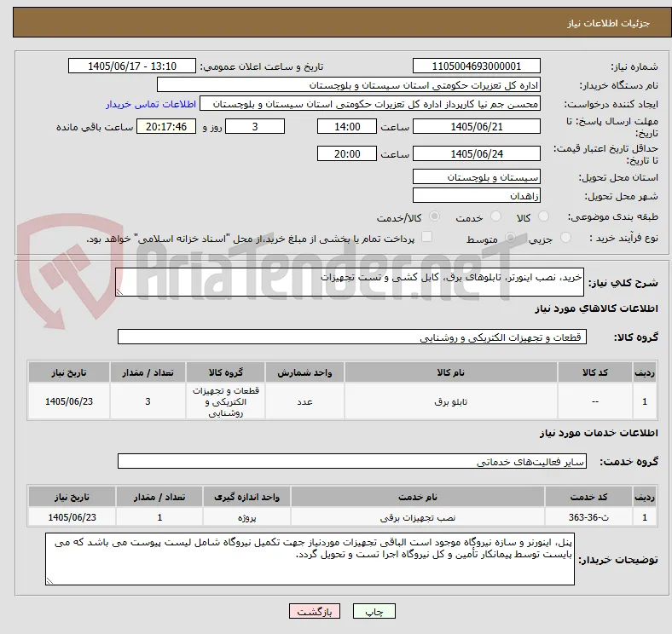Click the goods table تاریخ نیاز header
Image resolution: width=672 pixels, height=634 pixels.
[69, 372]
